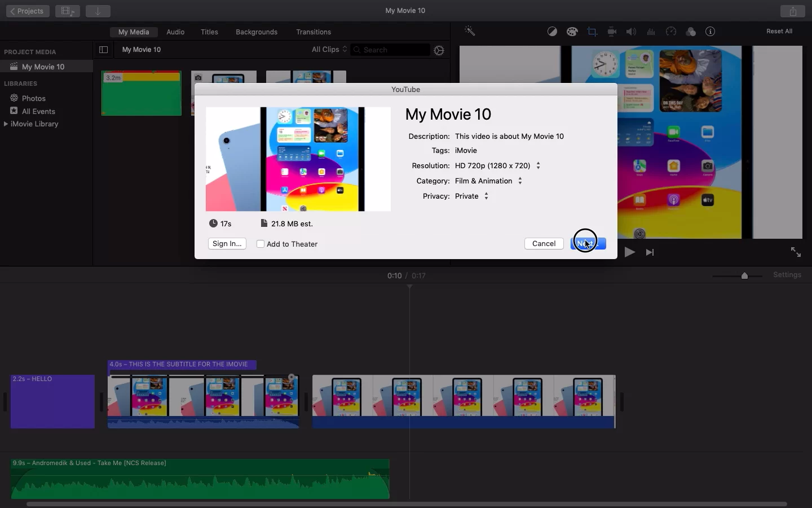Open the Titles tab
812x508 pixels.
point(209,32)
